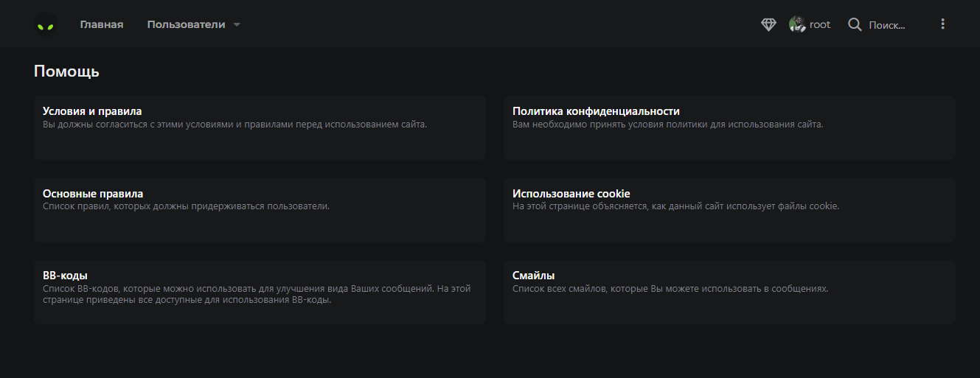Click the Поиск search field text
Viewport: 980px width, 378px height.
click(x=886, y=25)
